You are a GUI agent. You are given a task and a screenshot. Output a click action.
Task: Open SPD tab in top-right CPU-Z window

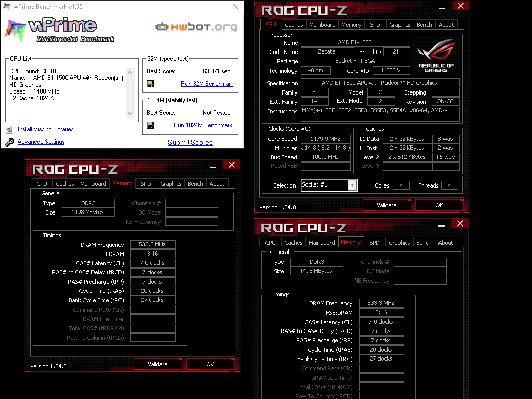tap(375, 25)
